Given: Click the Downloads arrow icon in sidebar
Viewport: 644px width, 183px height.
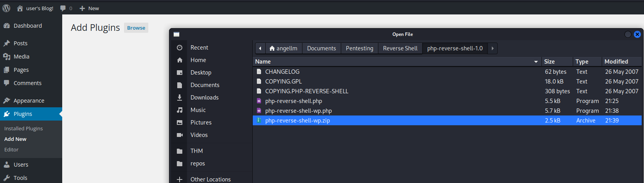Looking at the screenshot, I should 180,98.
